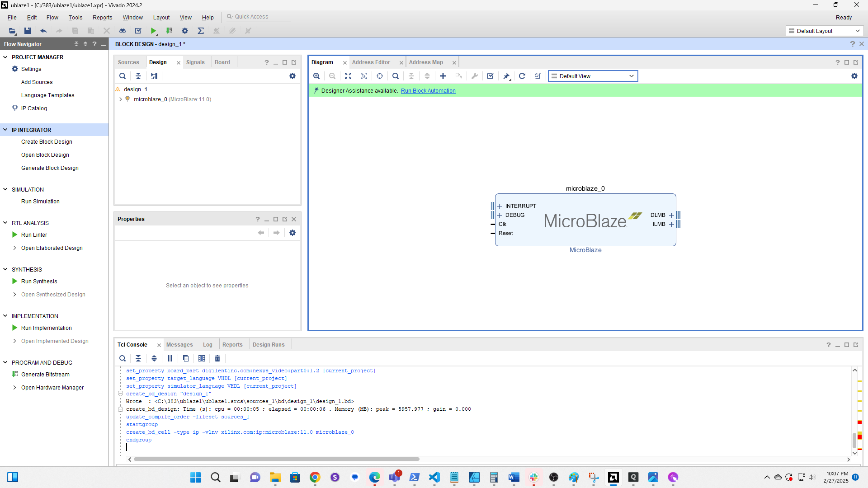Image resolution: width=868 pixels, height=488 pixels.
Task: Validate the block design in the diagram toolbar
Action: click(490, 76)
